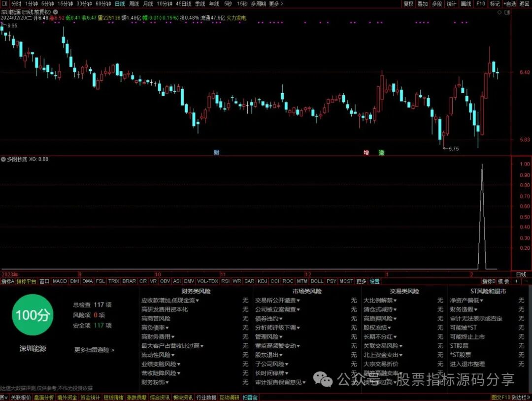This screenshot has height=401, width=532.
Task: Click the 港 event marker on the chart
Action: [x=382, y=152]
